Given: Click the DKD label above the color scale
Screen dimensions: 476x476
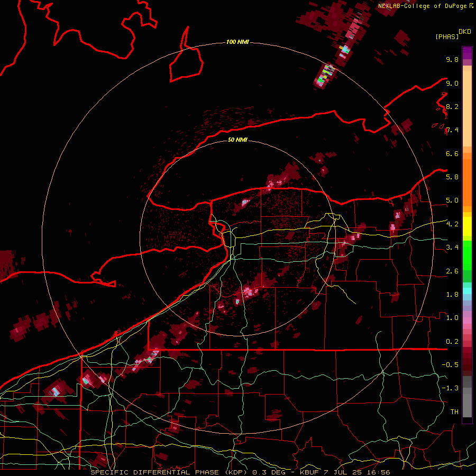Looking at the screenshot, I should [x=465, y=32].
